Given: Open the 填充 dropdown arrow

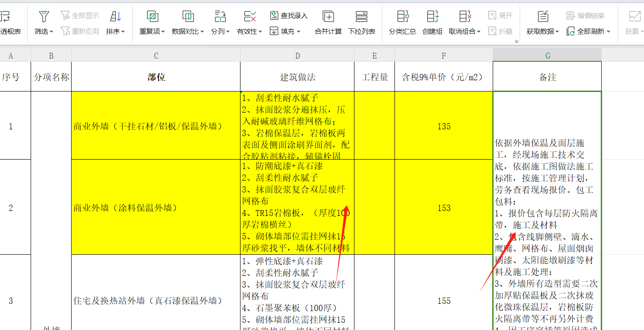Looking at the screenshot, I should click(x=298, y=32).
